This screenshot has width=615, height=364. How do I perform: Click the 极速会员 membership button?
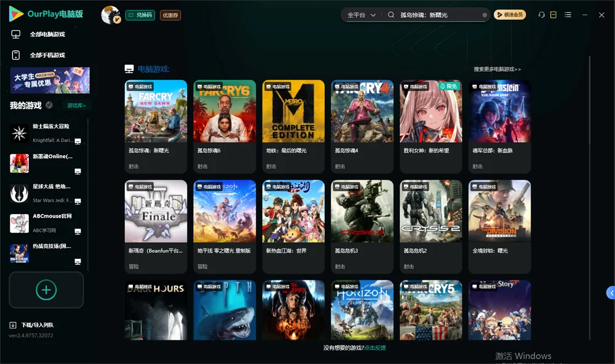(509, 15)
